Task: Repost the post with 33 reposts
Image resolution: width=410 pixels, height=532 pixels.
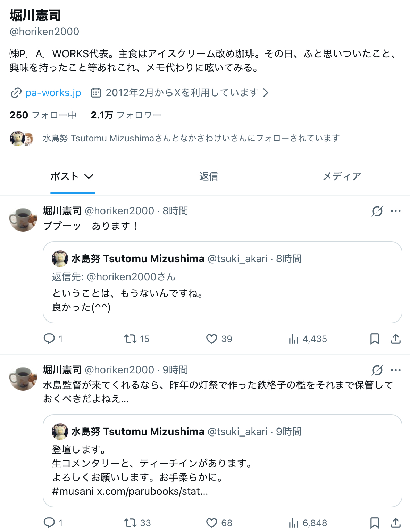Action: [x=131, y=523]
